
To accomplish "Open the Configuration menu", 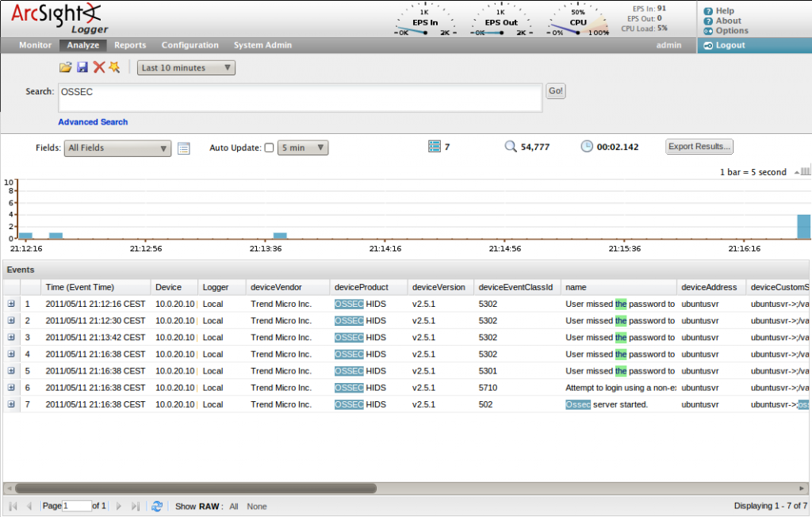I will [190, 46].
